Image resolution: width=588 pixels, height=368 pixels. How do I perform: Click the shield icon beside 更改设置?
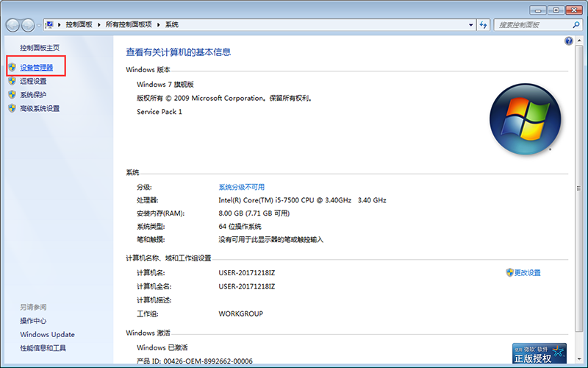click(x=509, y=272)
